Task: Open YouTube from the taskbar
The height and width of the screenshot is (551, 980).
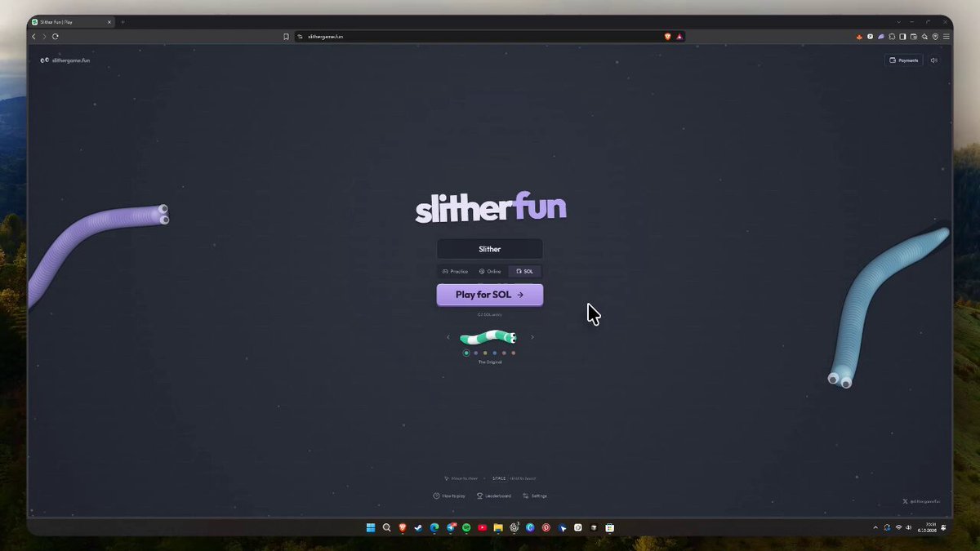Action: tap(482, 527)
